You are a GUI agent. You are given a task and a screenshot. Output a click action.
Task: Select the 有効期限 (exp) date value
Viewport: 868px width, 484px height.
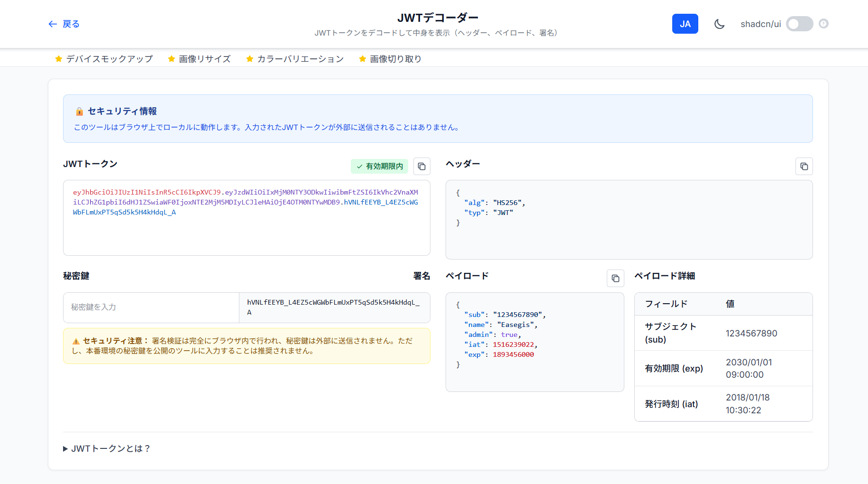(749, 369)
